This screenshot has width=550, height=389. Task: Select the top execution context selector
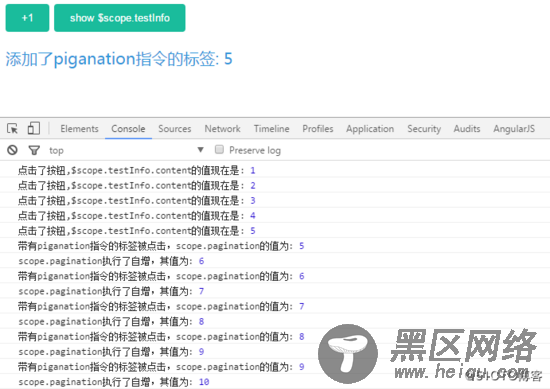click(x=126, y=150)
